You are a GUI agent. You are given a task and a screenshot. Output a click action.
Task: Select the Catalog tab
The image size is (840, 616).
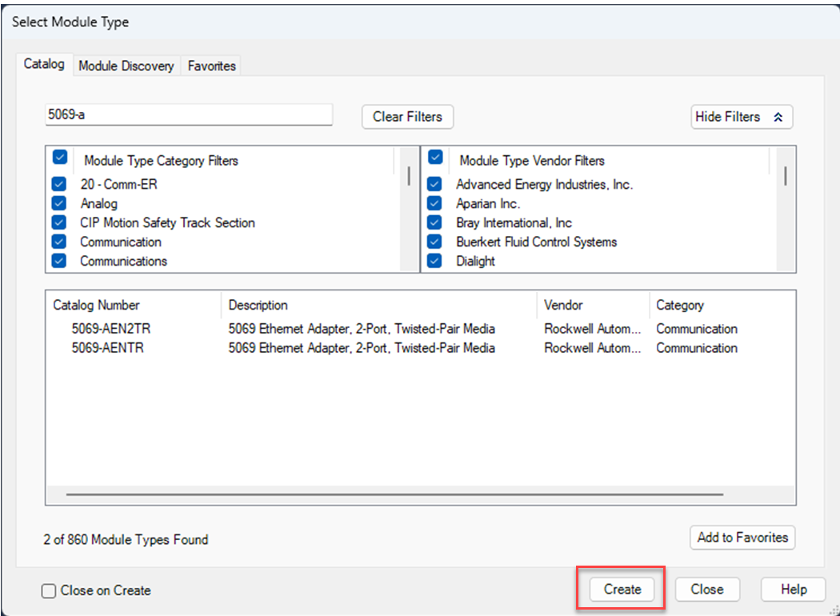pyautogui.click(x=44, y=64)
